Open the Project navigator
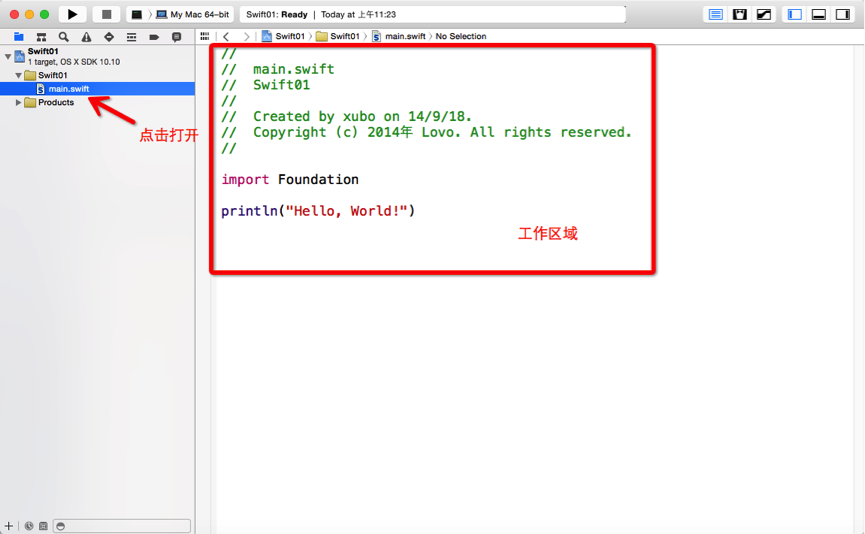The height and width of the screenshot is (534, 865). pos(19,37)
